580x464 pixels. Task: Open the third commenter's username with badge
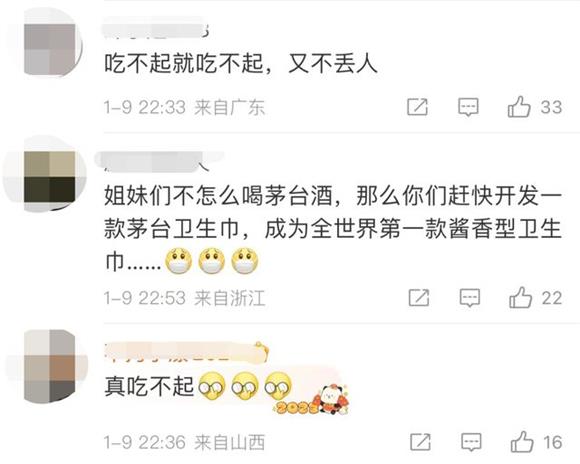click(187, 352)
